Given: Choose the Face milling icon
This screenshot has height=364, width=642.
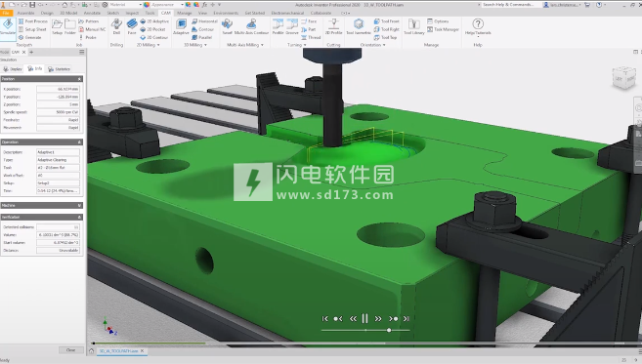Looking at the screenshot, I should [x=132, y=27].
